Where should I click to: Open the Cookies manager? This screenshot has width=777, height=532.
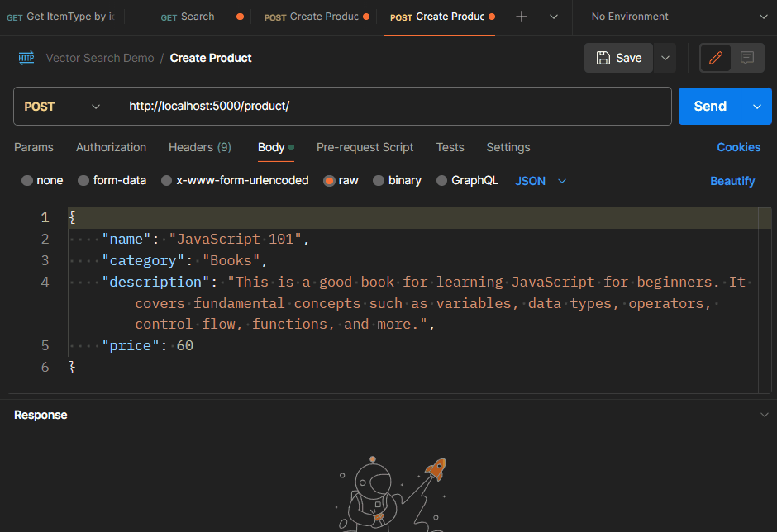[x=738, y=147]
